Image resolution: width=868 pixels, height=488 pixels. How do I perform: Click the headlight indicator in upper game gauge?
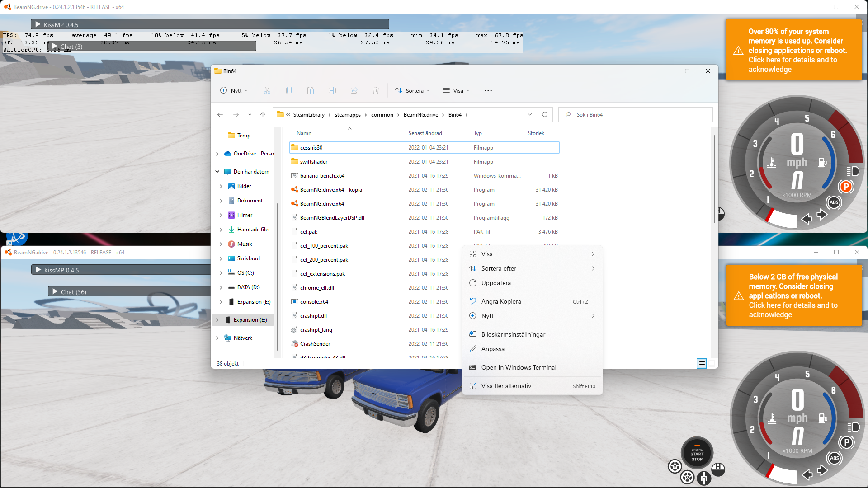coord(853,171)
